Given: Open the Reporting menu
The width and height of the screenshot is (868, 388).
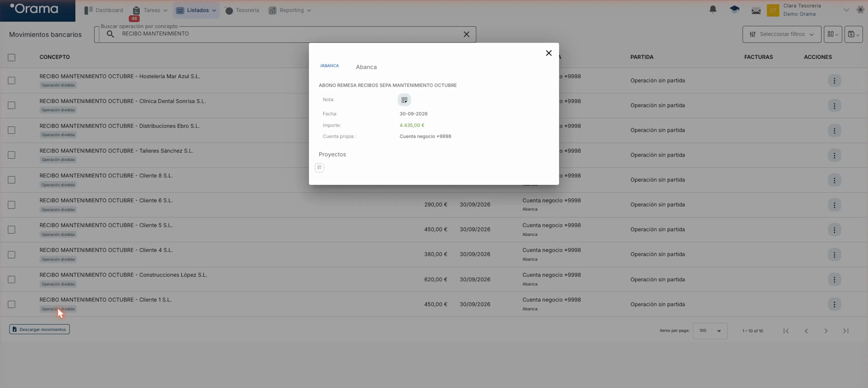Looking at the screenshot, I should [289, 10].
